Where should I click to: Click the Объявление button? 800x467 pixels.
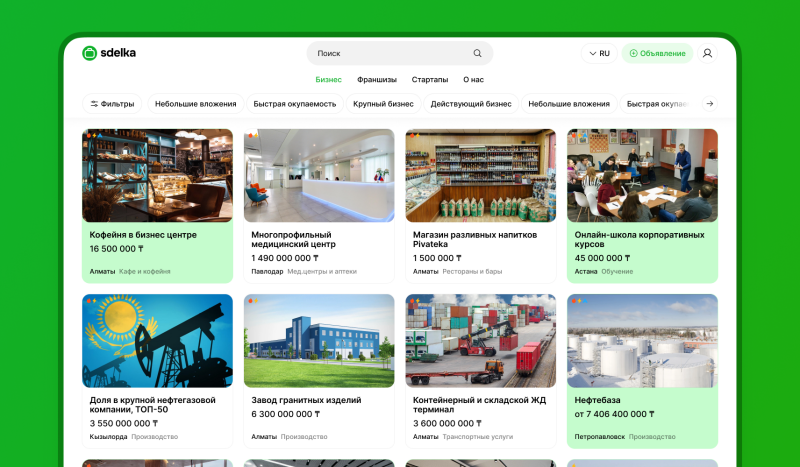pyautogui.click(x=657, y=53)
